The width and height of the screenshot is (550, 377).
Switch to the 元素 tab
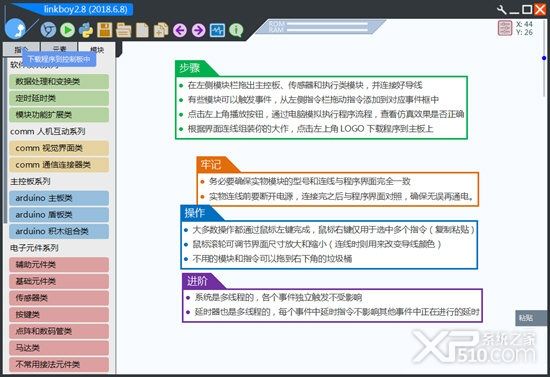pyautogui.click(x=59, y=49)
